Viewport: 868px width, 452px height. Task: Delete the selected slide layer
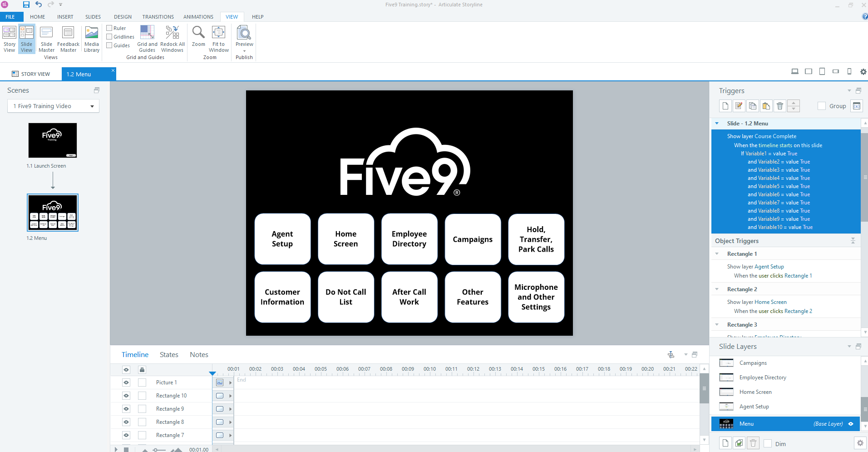click(753, 443)
